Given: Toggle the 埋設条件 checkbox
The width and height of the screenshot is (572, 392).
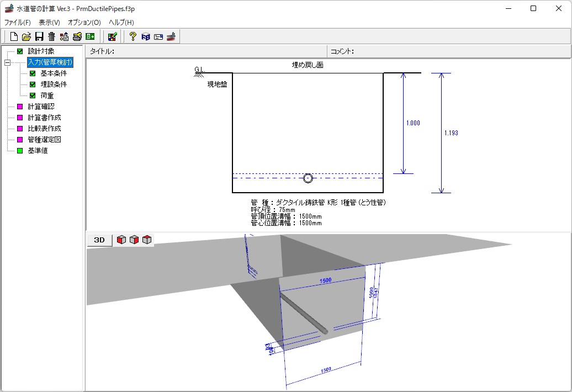Looking at the screenshot, I should [x=33, y=84].
